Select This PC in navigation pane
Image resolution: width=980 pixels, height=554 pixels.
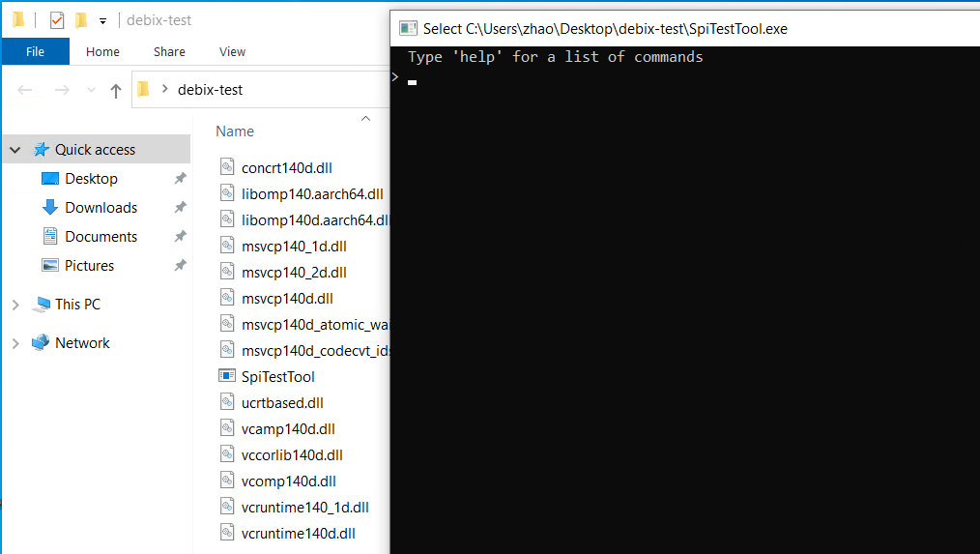tap(77, 304)
